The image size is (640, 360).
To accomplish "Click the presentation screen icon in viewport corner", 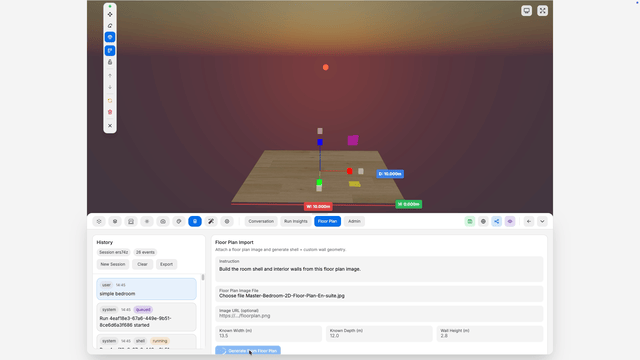I will click(x=527, y=11).
